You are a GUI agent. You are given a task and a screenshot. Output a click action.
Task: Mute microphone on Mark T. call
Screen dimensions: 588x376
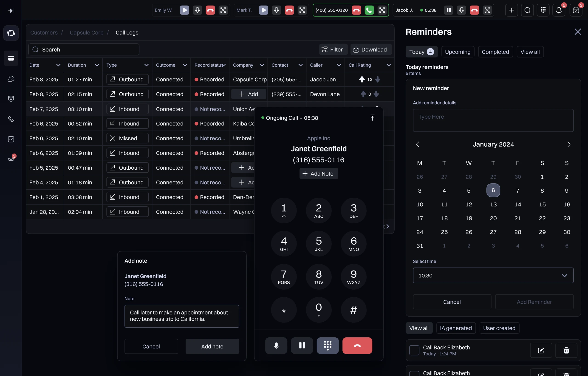point(276,10)
